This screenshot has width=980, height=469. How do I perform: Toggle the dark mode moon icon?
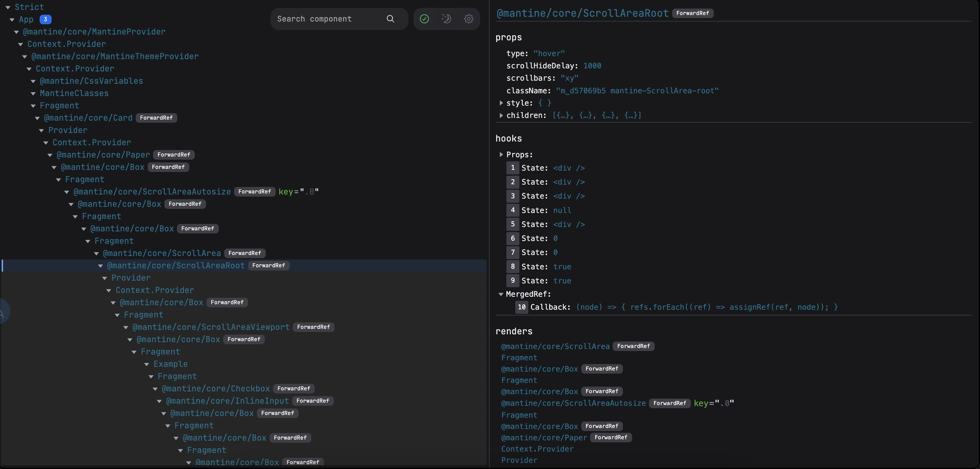446,19
